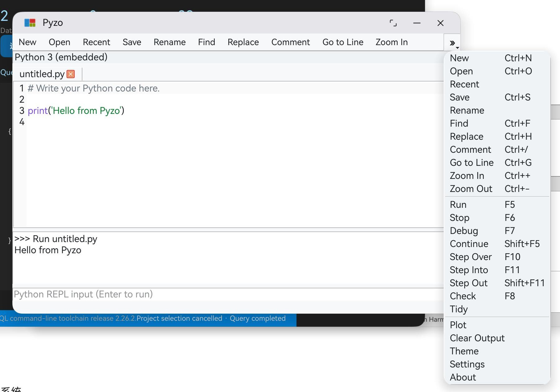Click Find in the toolbar

[x=207, y=42]
